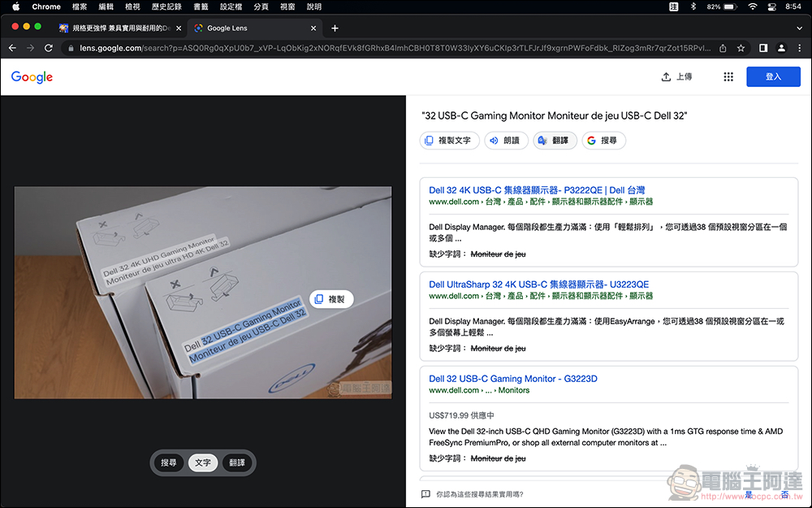Click www.dell.com Monitors breadcrumb under G3223D
812x508 pixels.
point(479,390)
